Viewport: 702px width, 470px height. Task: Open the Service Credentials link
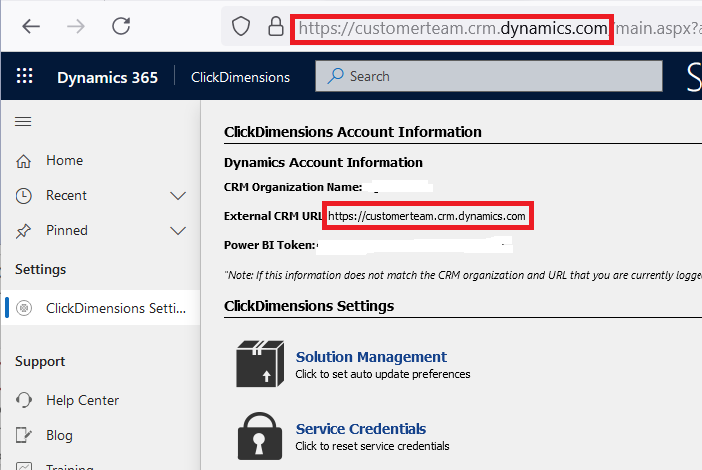pyautogui.click(x=361, y=429)
